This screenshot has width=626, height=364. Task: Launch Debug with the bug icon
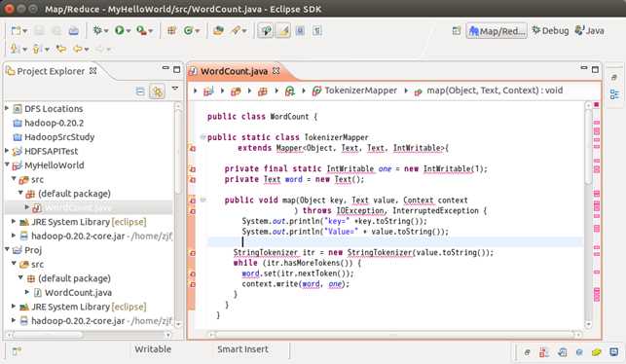point(97,30)
